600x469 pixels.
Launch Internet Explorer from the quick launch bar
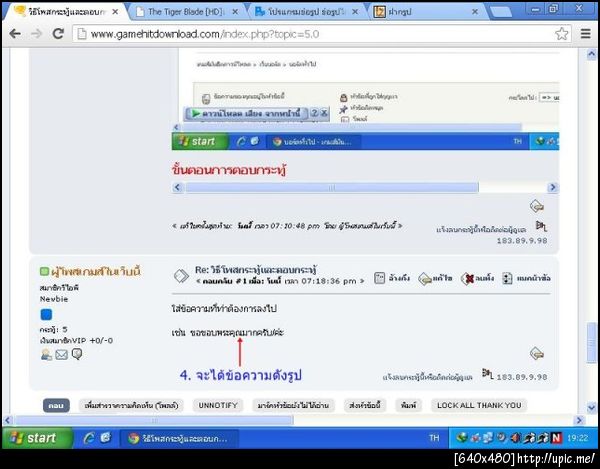[x=89, y=438]
